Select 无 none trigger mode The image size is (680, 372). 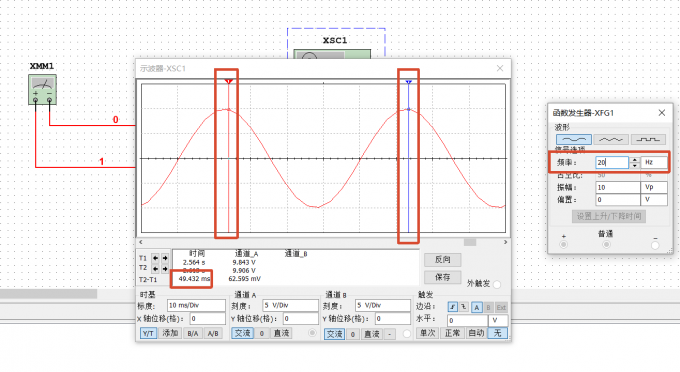(497, 333)
